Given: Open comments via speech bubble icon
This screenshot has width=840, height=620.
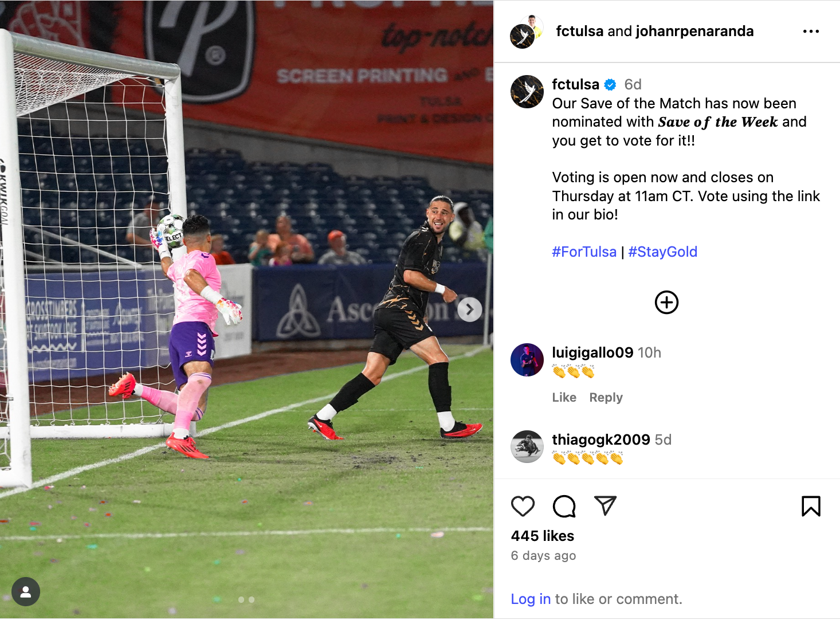Looking at the screenshot, I should (x=564, y=506).
